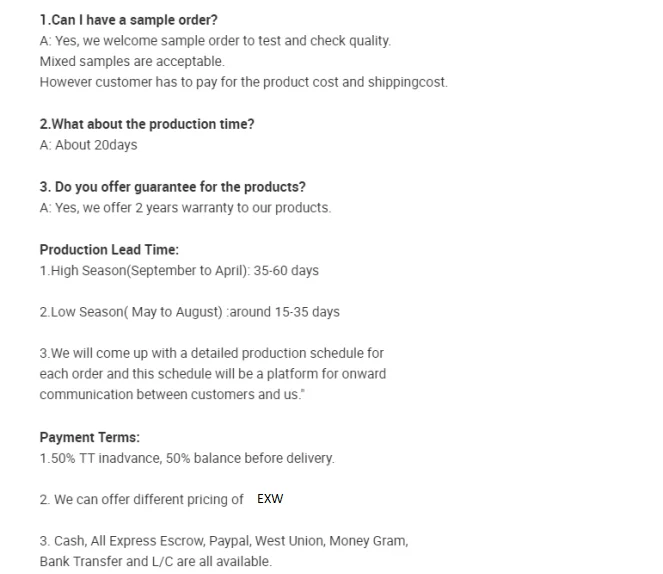This screenshot has height=574, width=663.
Task: Click the line starting "each order and this schedule"
Action: [x=212, y=374]
